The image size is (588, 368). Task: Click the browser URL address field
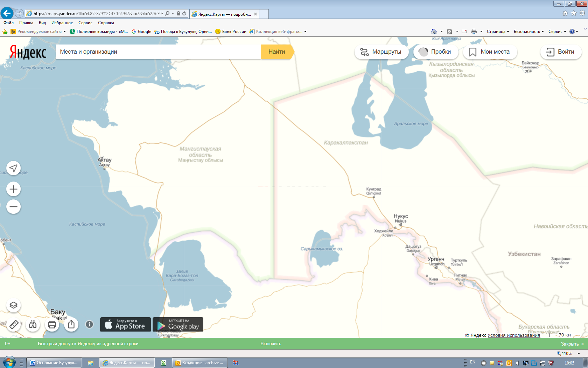point(98,14)
